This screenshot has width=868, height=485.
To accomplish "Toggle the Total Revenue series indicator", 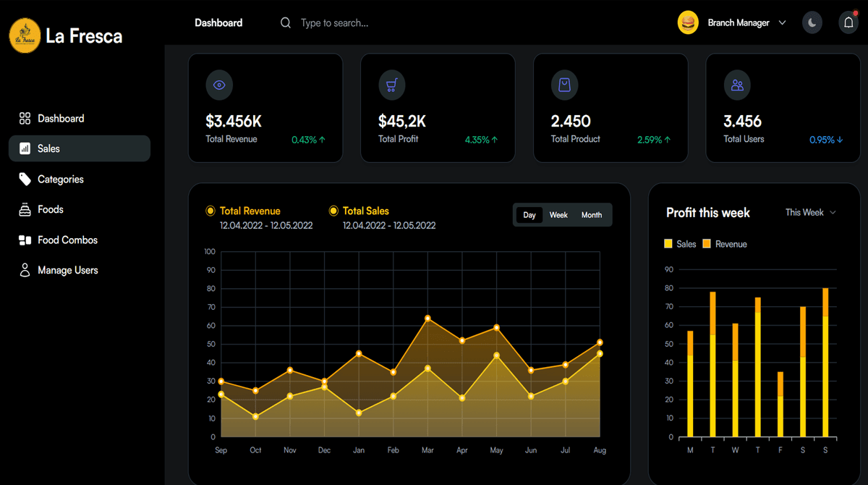I will (210, 211).
